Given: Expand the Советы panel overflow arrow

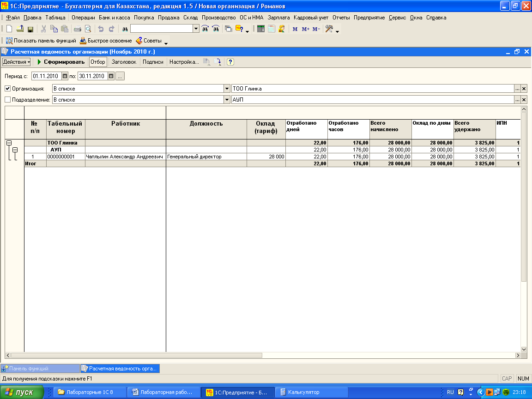Looking at the screenshot, I should point(166,43).
